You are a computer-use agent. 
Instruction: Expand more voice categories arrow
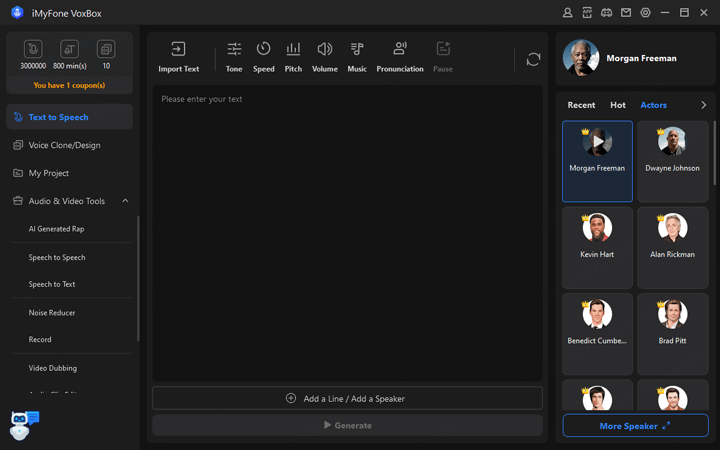click(x=703, y=105)
